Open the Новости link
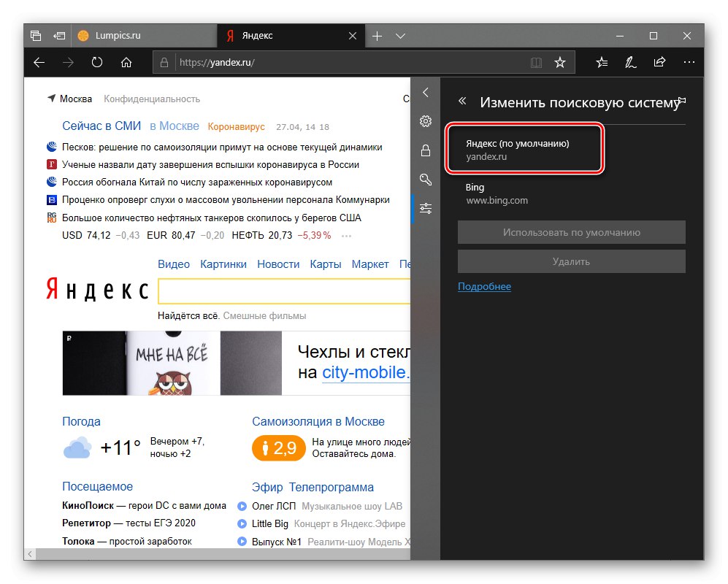This screenshot has height=584, width=728. [x=278, y=264]
